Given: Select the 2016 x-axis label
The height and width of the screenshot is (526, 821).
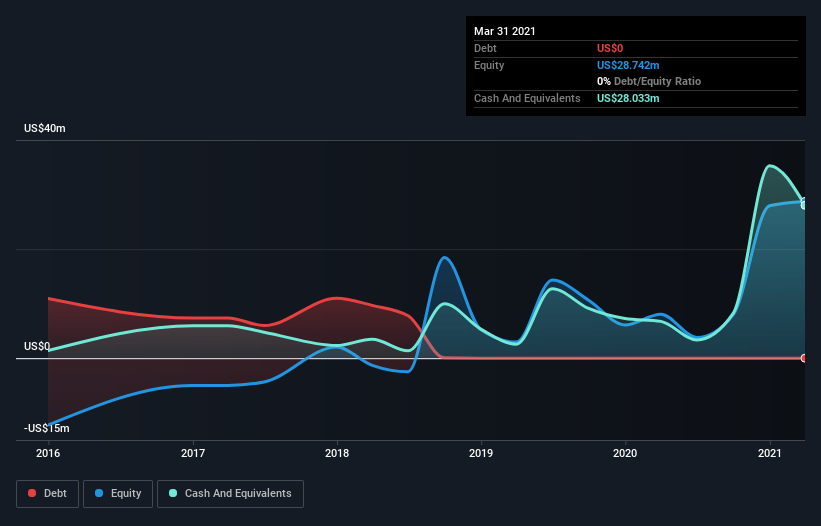Looking at the screenshot, I should (49, 453).
